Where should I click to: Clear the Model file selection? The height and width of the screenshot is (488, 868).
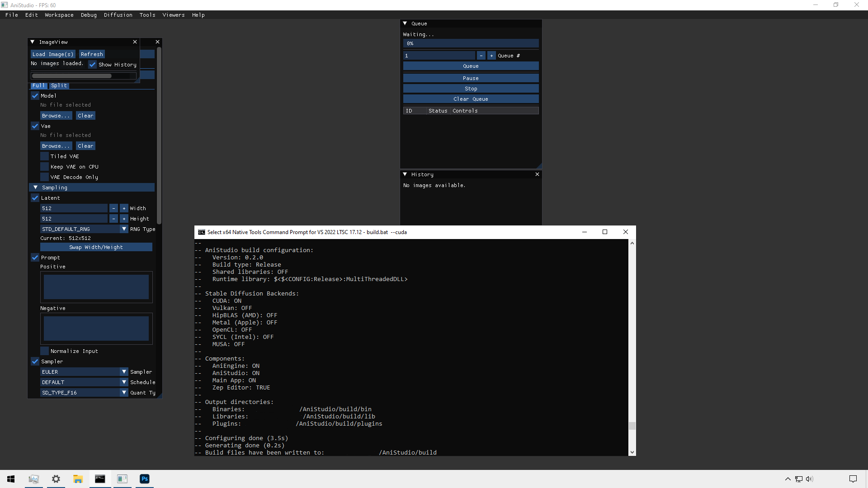click(x=85, y=116)
